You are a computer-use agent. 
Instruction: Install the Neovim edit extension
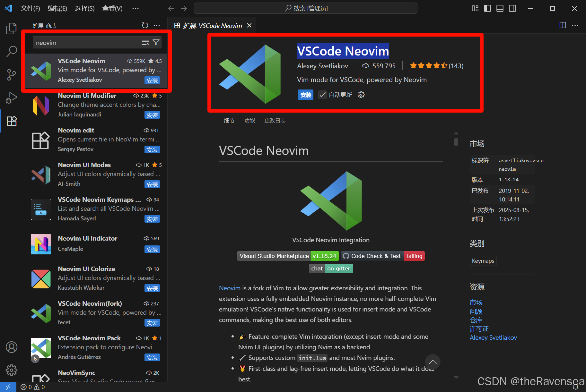(152, 149)
